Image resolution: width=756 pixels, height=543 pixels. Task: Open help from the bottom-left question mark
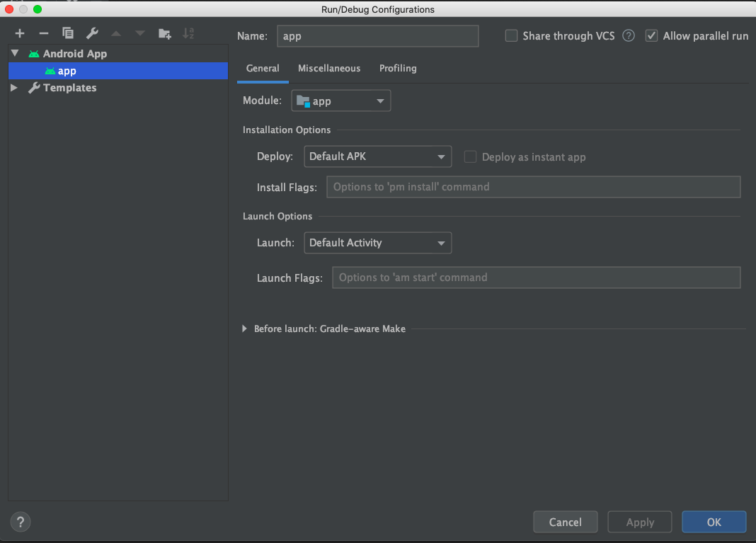pos(20,522)
